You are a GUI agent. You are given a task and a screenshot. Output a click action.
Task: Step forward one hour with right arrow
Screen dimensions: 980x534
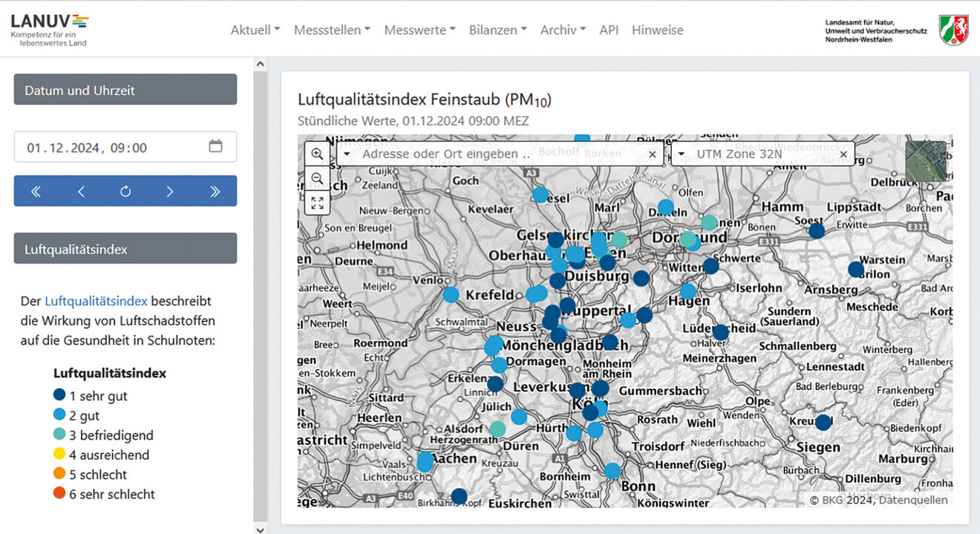tap(170, 191)
